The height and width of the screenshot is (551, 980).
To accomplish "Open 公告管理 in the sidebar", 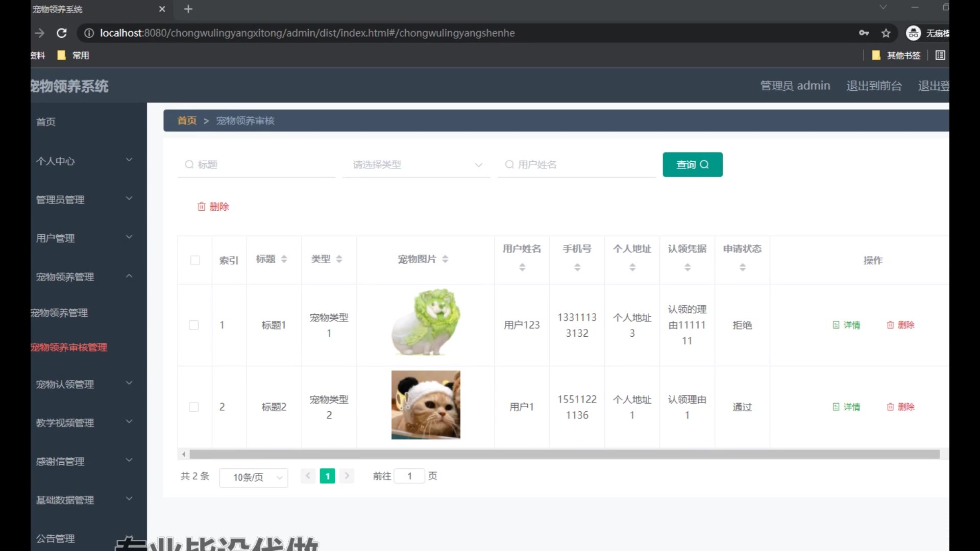I will (x=55, y=539).
